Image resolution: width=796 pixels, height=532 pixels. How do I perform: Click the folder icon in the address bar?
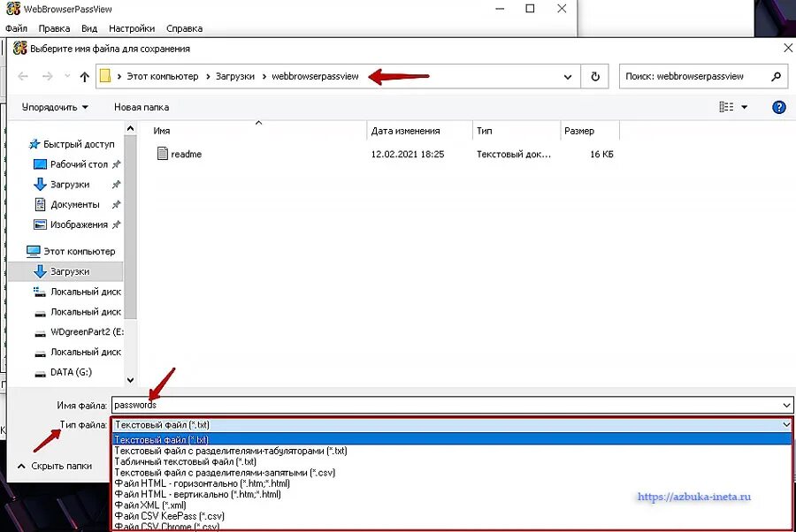105,76
